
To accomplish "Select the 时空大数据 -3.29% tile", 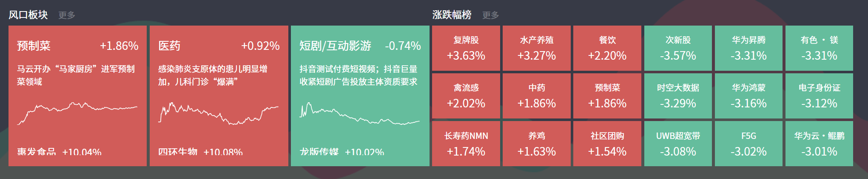I will coord(678,96).
